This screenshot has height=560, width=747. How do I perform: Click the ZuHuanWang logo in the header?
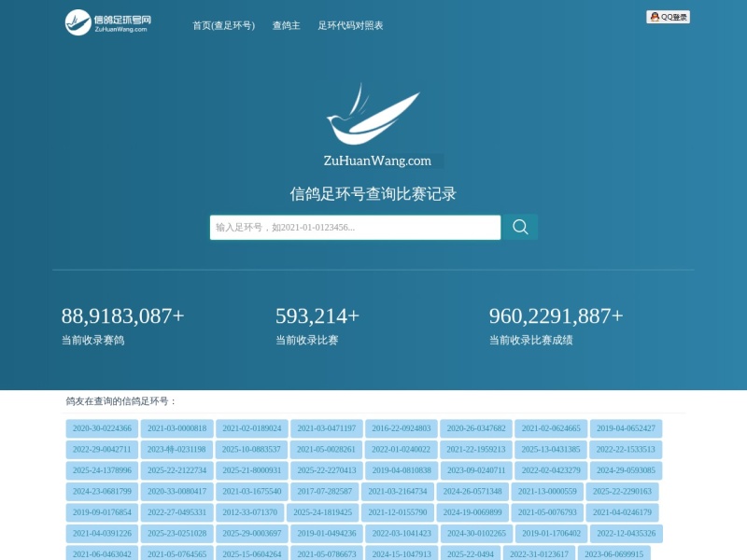click(108, 21)
